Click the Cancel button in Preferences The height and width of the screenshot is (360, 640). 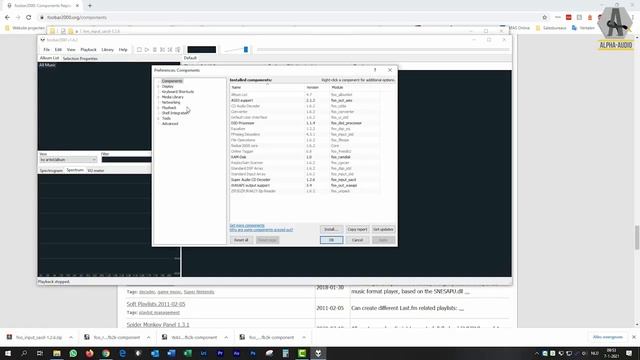point(358,240)
